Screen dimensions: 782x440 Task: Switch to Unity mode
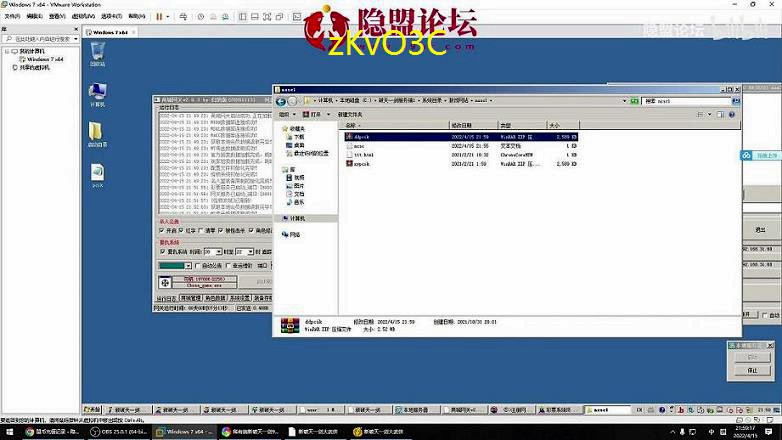(280, 16)
